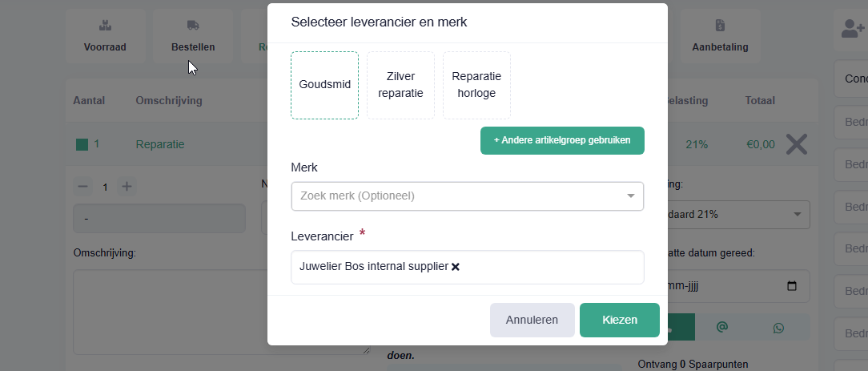Click Andere artikelgroep gebruiken button
This screenshot has width=868, height=371.
click(562, 141)
